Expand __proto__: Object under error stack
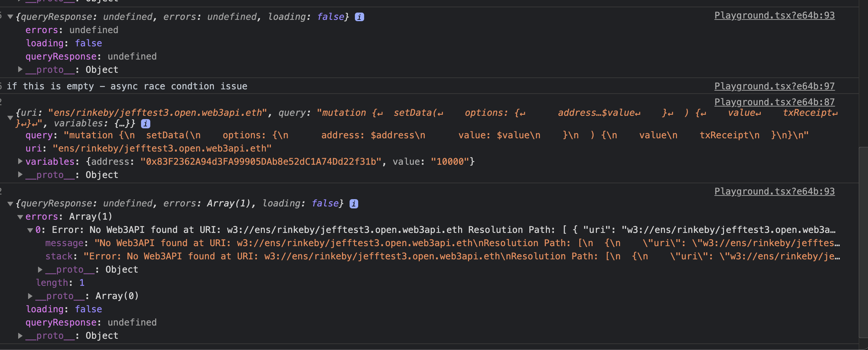The width and height of the screenshot is (868, 350). tap(40, 270)
